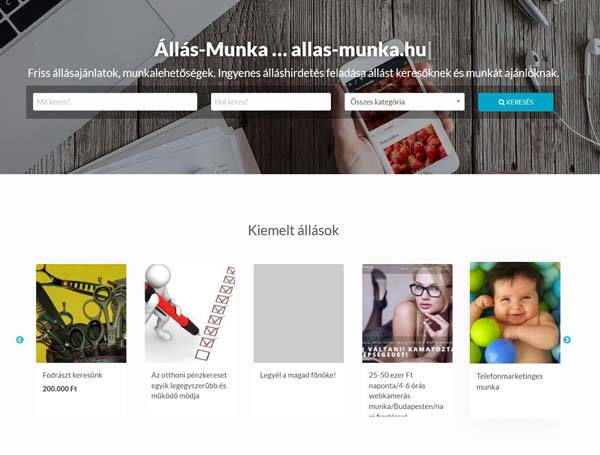The width and height of the screenshot is (600, 455).
Task: Open the Összes kategória dropdown
Action: [x=404, y=102]
